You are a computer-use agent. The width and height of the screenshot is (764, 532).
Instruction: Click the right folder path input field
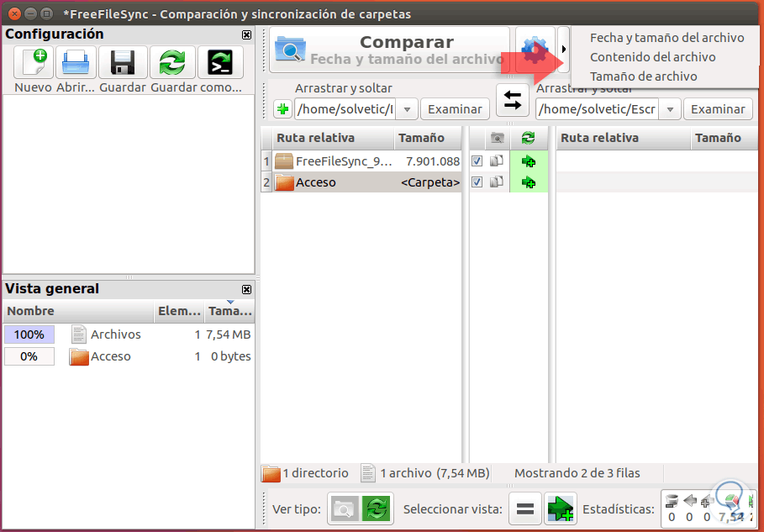[x=597, y=109]
